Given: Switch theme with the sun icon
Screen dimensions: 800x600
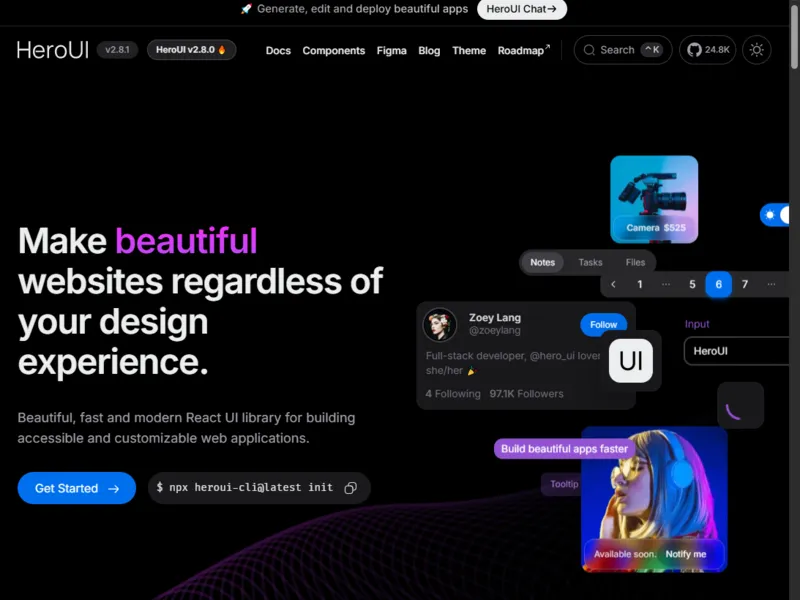Looking at the screenshot, I should (757, 50).
